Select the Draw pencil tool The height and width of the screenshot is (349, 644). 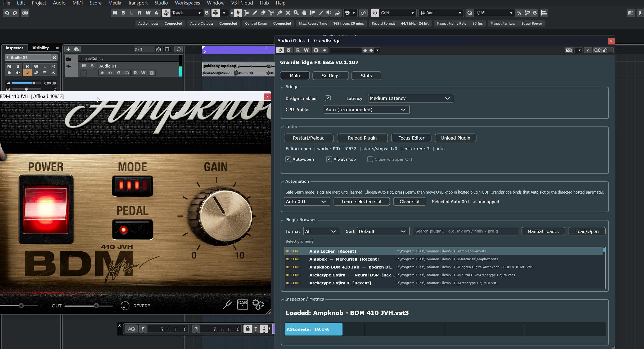pos(255,13)
